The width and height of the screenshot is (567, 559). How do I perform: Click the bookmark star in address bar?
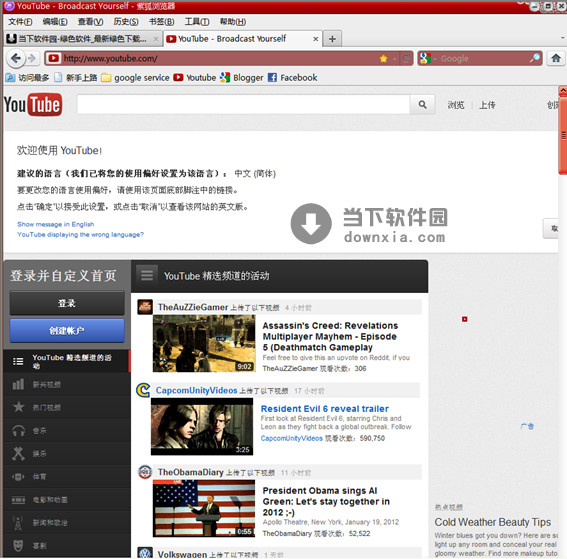(383, 58)
